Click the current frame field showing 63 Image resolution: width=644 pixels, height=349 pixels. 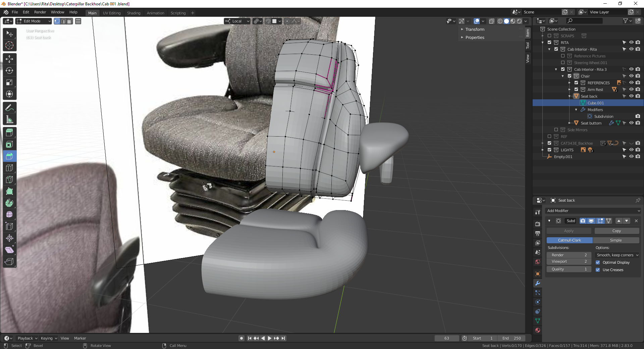447,338
